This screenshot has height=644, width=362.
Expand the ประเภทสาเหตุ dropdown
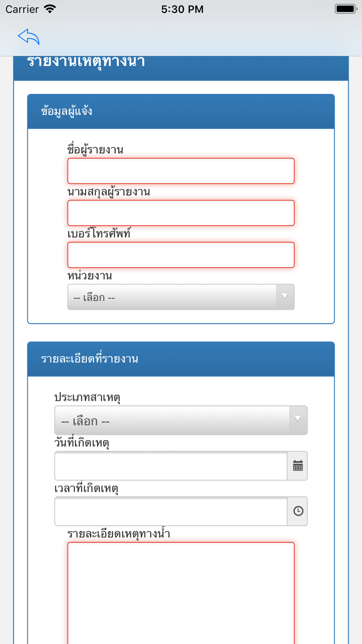click(181, 420)
